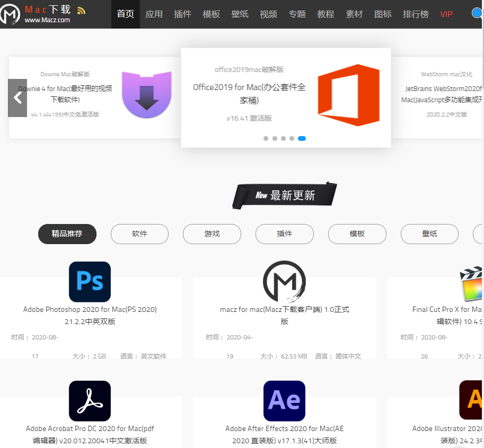The width and height of the screenshot is (484, 448).
Task: Open the 插件 item in top navbar
Action: pyautogui.click(x=183, y=14)
